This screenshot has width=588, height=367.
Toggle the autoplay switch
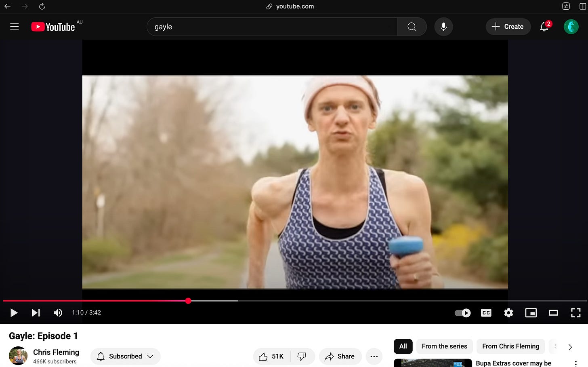click(x=463, y=313)
